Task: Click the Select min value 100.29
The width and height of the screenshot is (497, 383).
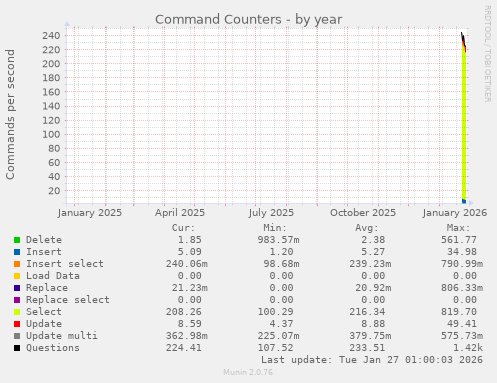Action: click(276, 312)
